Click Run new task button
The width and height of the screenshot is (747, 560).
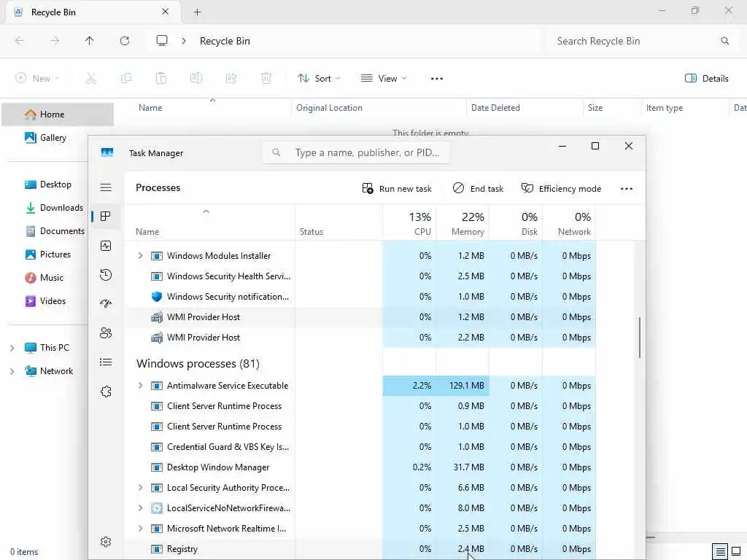coord(397,189)
